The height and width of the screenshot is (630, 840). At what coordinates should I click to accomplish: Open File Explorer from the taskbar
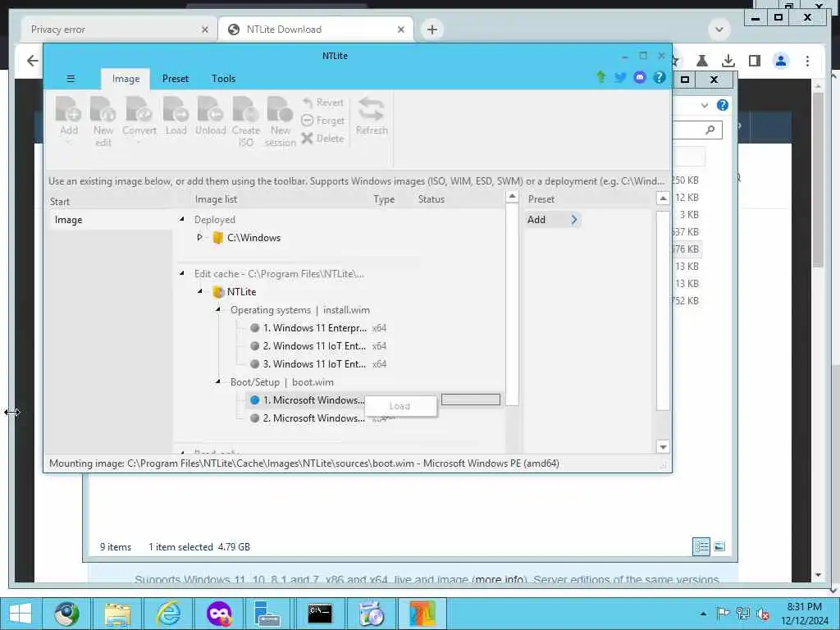click(117, 614)
